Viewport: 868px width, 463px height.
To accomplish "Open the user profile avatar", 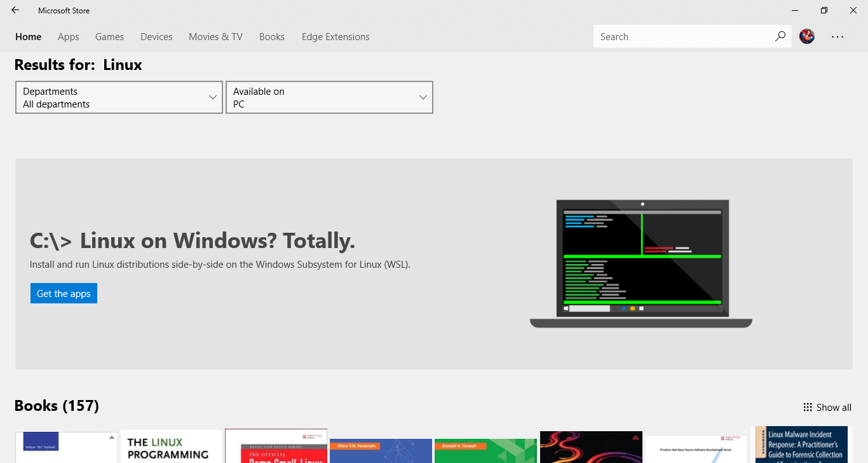I will (x=807, y=37).
